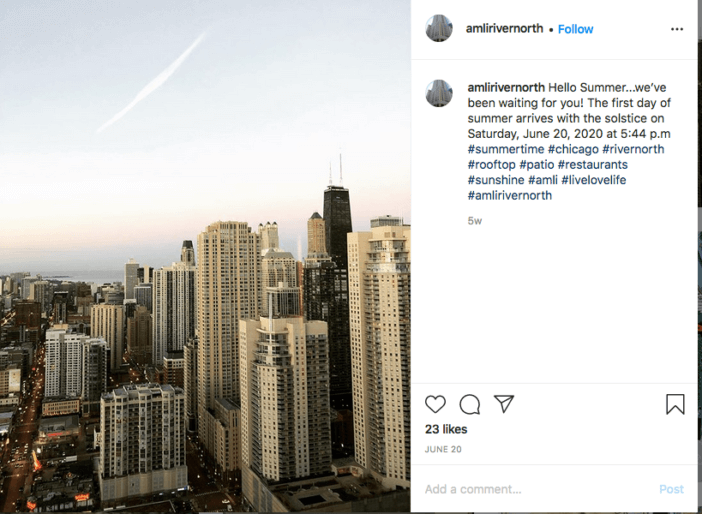Follow the amlirivernorth account
The height and width of the screenshot is (514, 702).
tap(575, 29)
